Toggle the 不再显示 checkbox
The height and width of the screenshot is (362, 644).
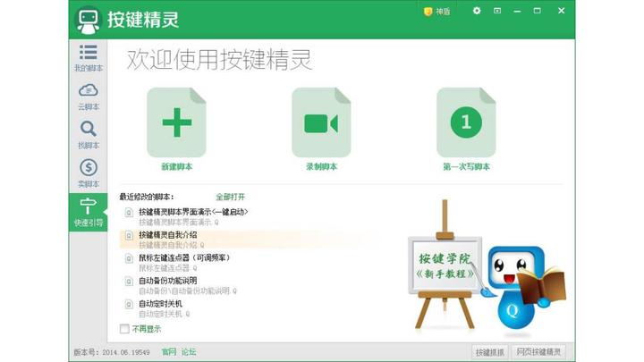tap(124, 329)
